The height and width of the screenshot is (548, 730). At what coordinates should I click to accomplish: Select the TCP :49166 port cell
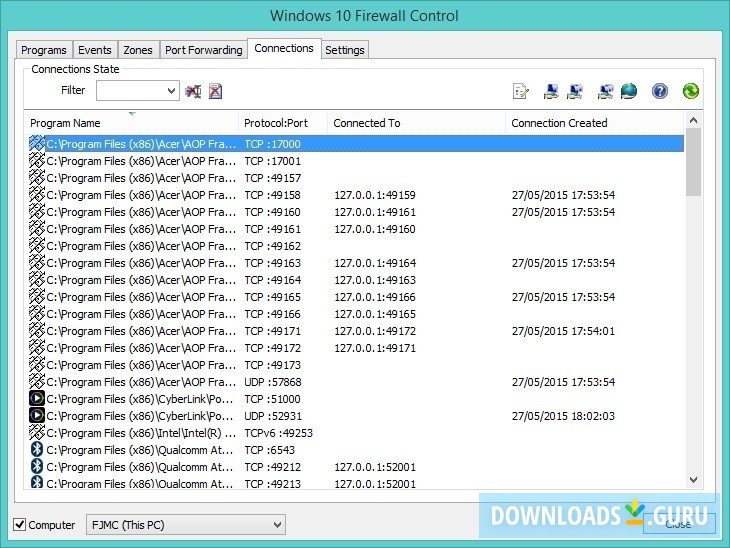click(x=272, y=314)
